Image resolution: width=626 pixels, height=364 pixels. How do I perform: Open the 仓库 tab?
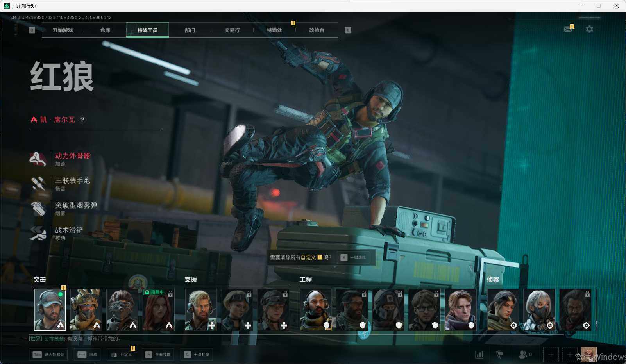tap(105, 30)
